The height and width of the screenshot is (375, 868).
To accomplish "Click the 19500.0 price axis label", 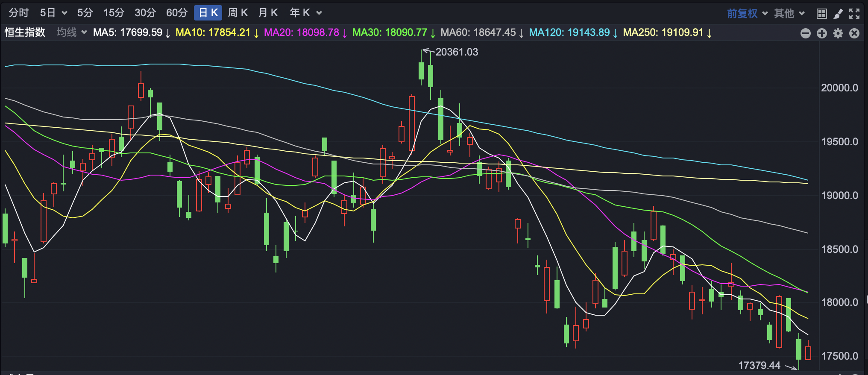I will click(839, 142).
